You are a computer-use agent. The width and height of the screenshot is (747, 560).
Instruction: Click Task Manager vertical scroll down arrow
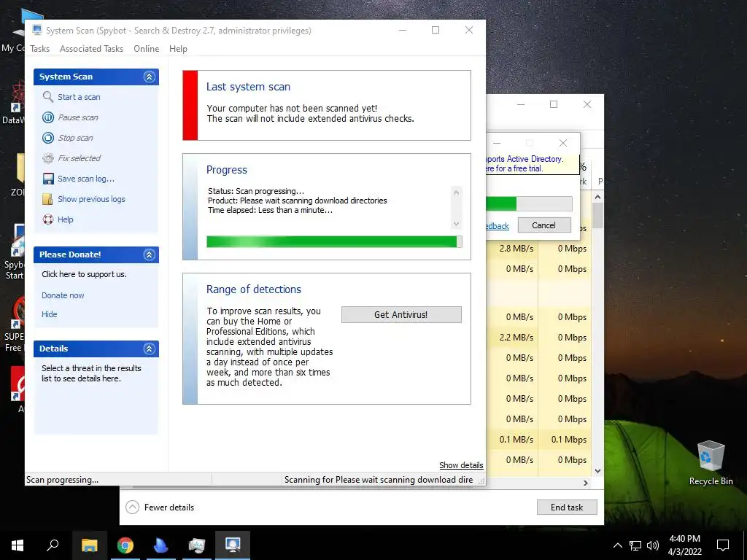click(x=598, y=471)
